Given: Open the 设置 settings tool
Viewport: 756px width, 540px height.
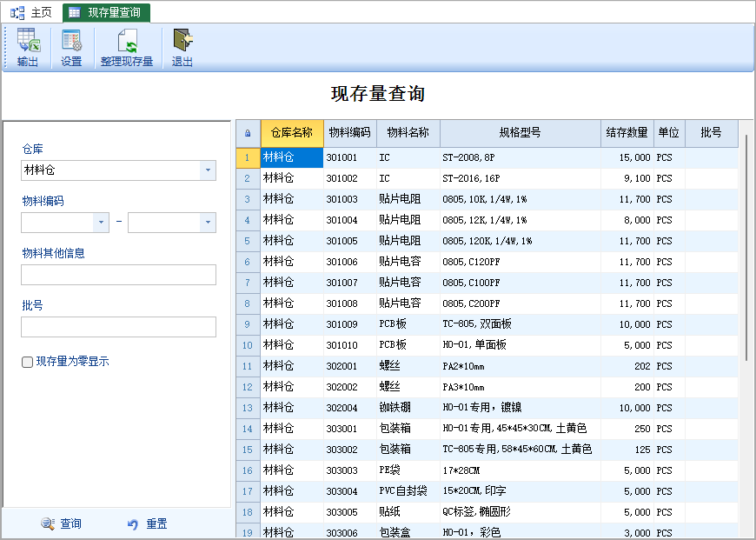Looking at the screenshot, I should (x=71, y=48).
